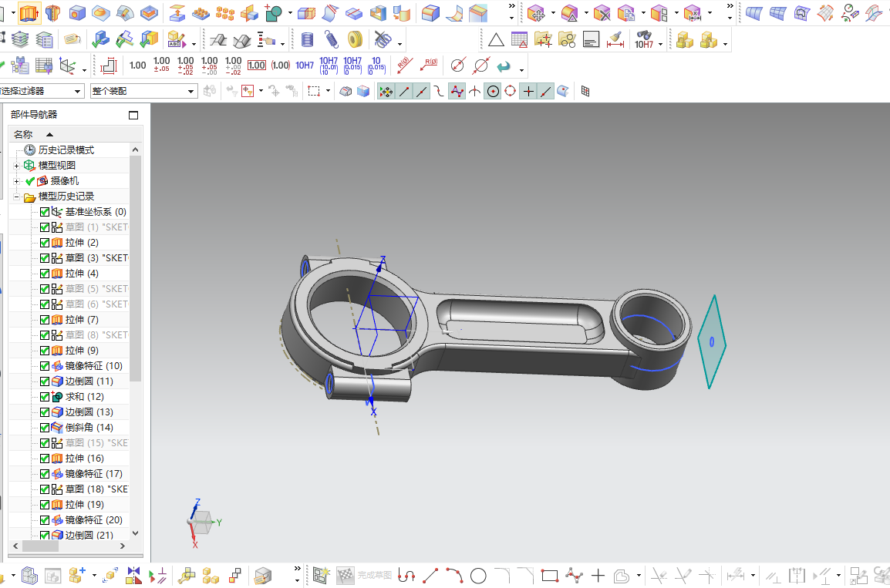Uncheck the 边倒圆 (11) checkbox

[45, 381]
